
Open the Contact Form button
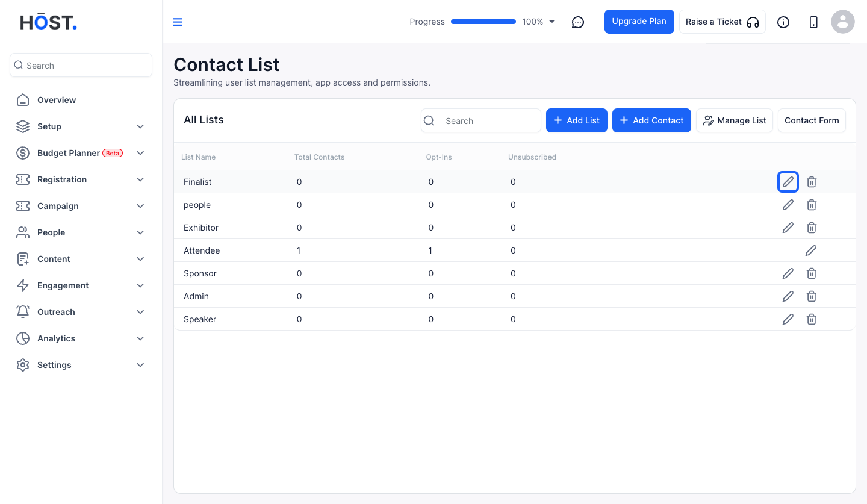point(812,120)
